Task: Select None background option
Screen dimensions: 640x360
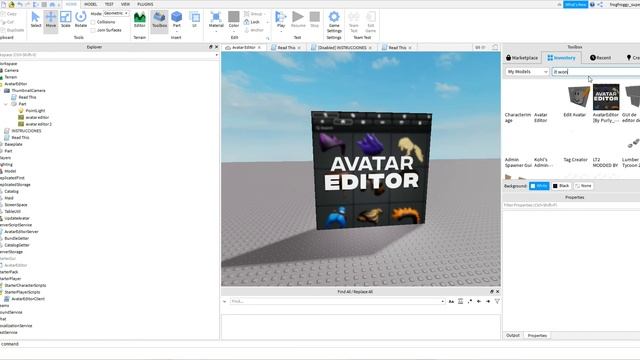Action: [583, 186]
